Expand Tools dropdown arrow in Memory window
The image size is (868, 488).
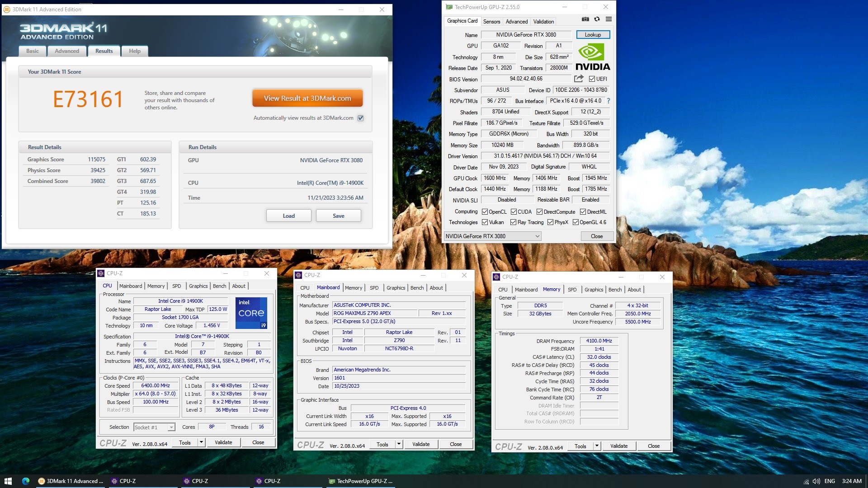click(x=597, y=446)
